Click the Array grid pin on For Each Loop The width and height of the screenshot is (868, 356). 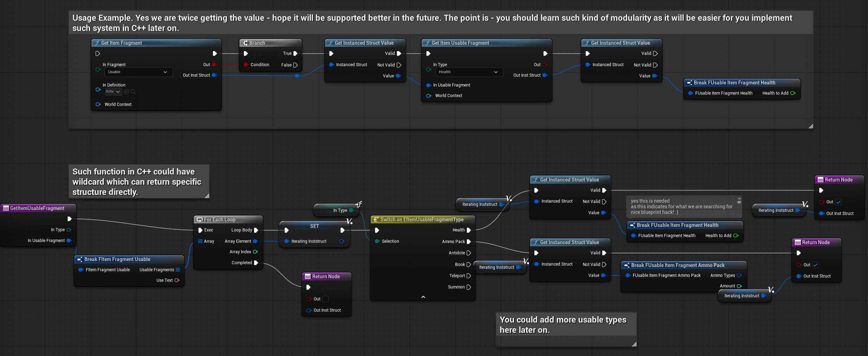(x=200, y=241)
